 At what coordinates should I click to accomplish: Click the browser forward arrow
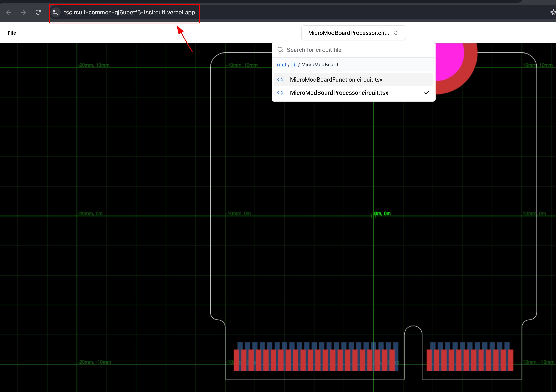point(23,12)
